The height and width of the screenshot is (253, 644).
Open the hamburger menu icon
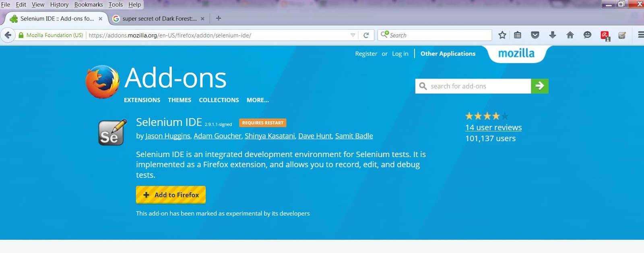[x=641, y=35]
